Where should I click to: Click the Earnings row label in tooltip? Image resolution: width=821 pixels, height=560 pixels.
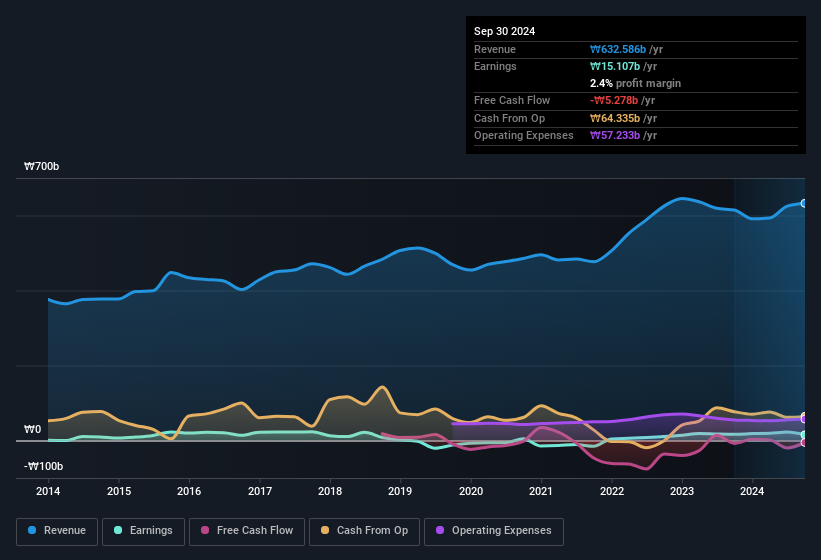click(x=495, y=66)
